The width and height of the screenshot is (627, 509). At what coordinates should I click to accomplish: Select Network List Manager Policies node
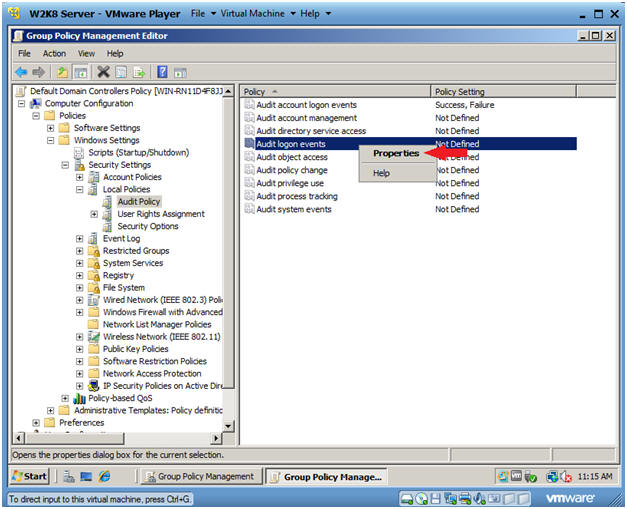click(x=157, y=324)
